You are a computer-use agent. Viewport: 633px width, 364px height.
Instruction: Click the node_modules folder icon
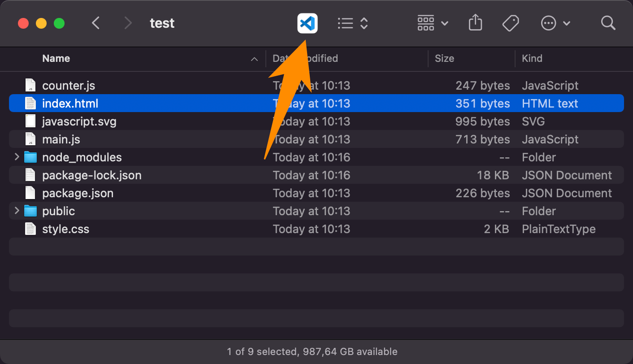click(x=30, y=157)
